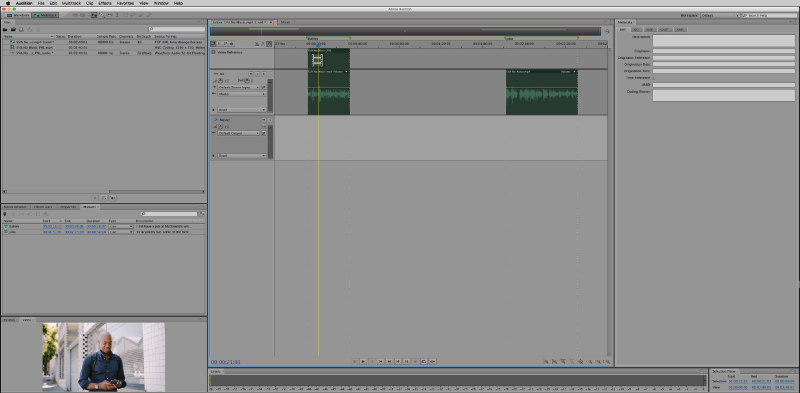Click the Play button at bottom of Files panel
The image size is (800, 393).
click(x=95, y=198)
